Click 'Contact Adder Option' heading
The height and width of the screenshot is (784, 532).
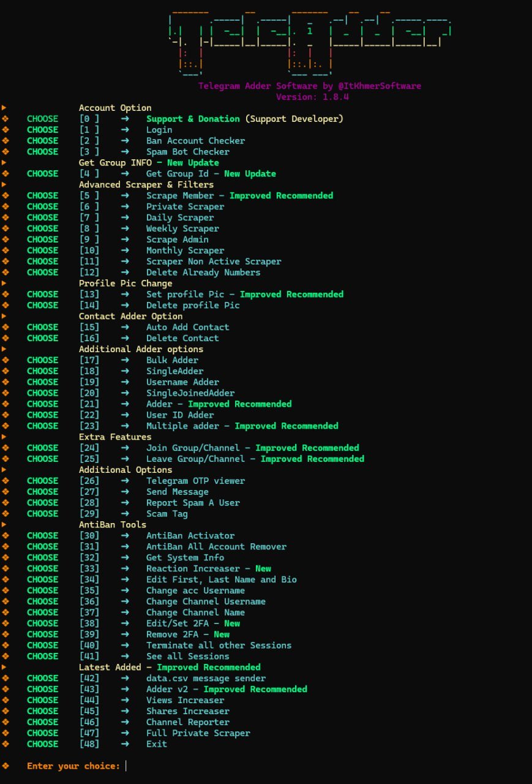tap(130, 317)
